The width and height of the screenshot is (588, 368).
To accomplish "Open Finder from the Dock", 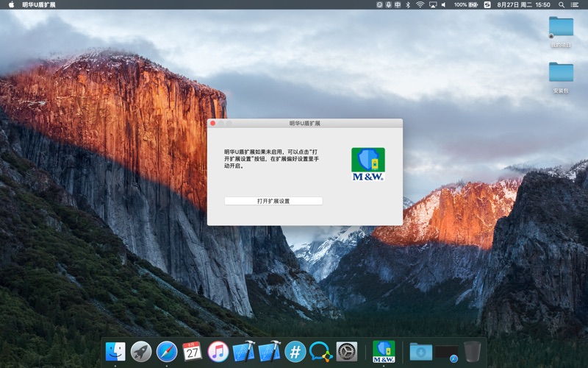I will tap(115, 351).
